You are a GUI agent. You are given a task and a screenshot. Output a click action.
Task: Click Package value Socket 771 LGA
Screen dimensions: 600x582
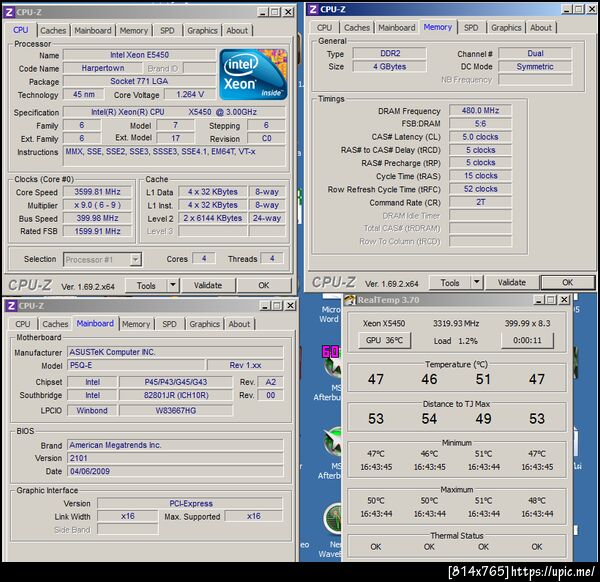point(139,81)
